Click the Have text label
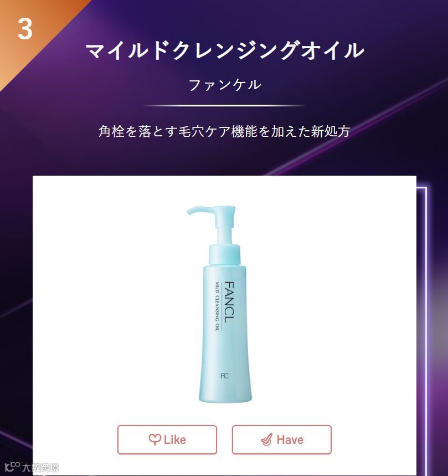Viewport: 448px width, 476px height. pyautogui.click(x=290, y=440)
